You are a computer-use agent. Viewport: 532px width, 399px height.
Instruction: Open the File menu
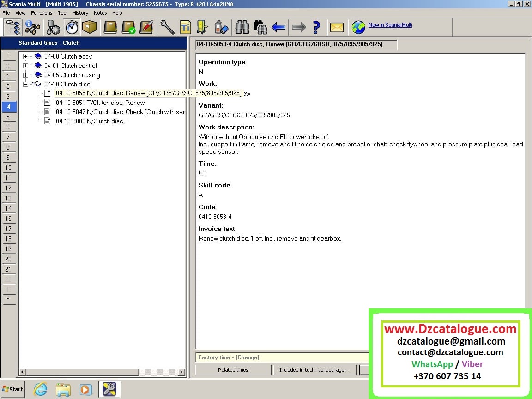[x=6, y=13]
